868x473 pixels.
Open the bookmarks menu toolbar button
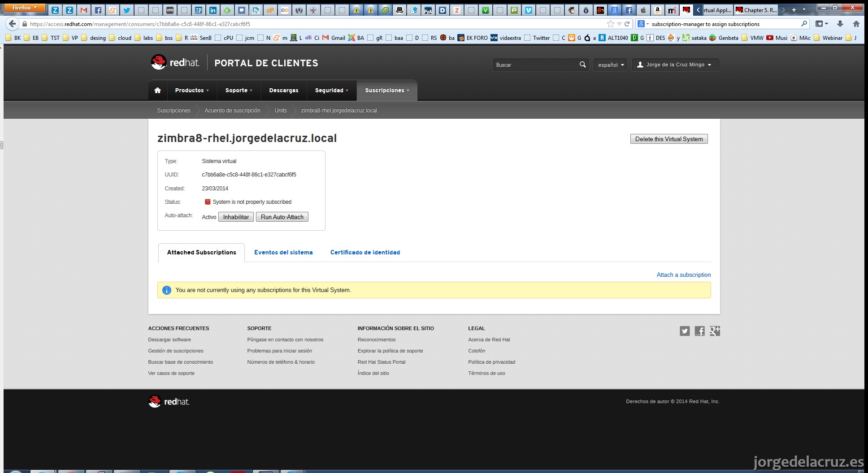pos(822,24)
